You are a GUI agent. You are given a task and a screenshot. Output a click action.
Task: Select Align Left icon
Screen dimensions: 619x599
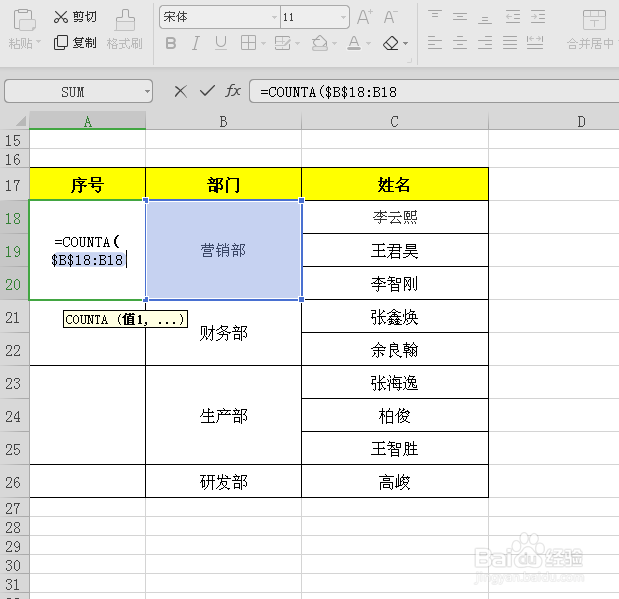coord(435,42)
